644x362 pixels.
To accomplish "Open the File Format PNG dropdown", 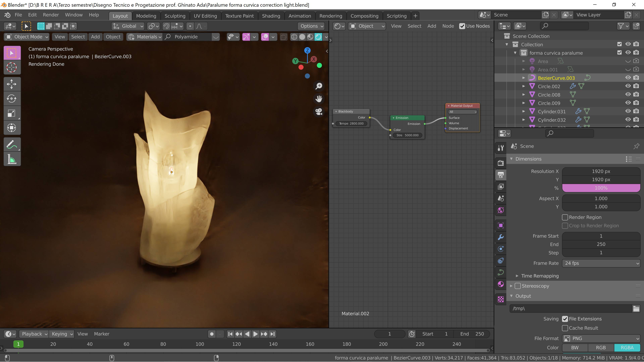I will [x=601, y=339].
